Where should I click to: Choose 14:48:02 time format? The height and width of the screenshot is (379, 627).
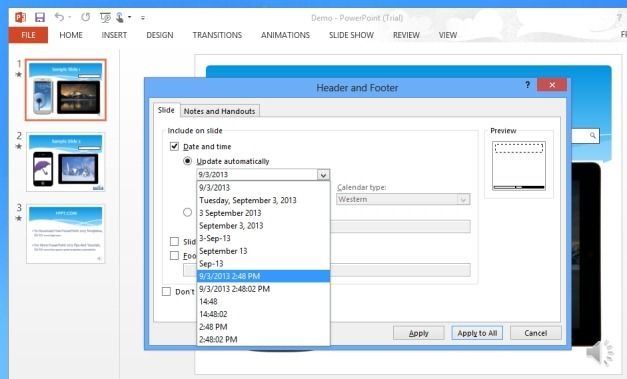pos(263,314)
